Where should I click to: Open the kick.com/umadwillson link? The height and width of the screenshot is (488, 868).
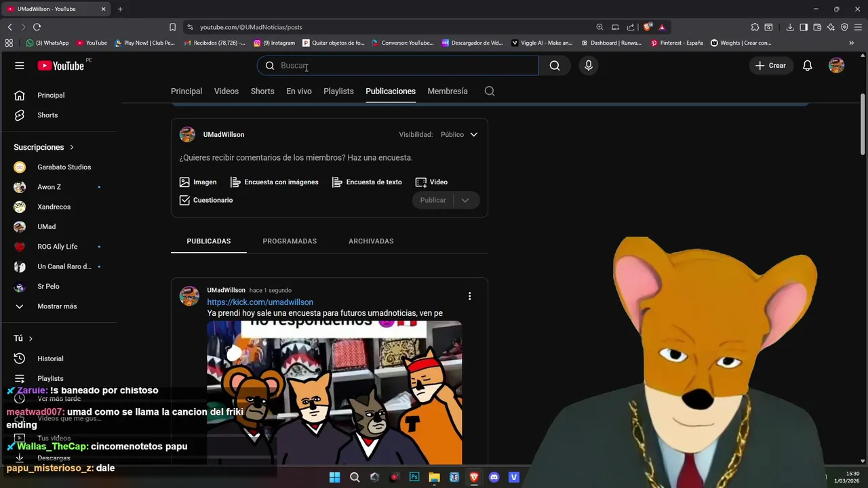260,302
